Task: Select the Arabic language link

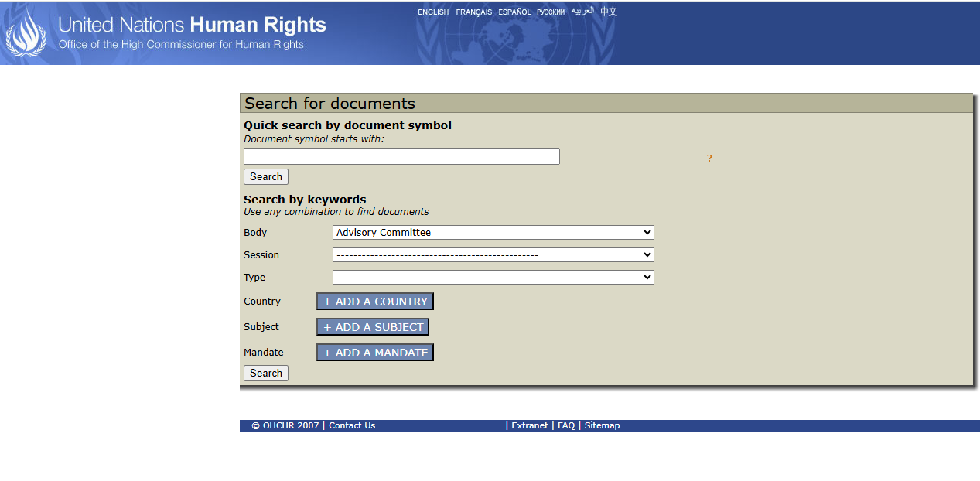Action: click(582, 12)
